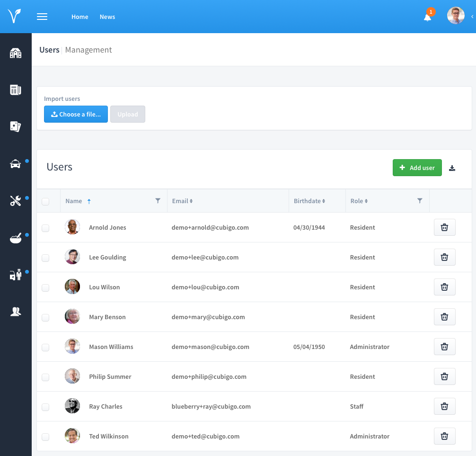This screenshot has width=476, height=456.
Task: Open the Ted Wilkinson user name
Action: tap(109, 436)
